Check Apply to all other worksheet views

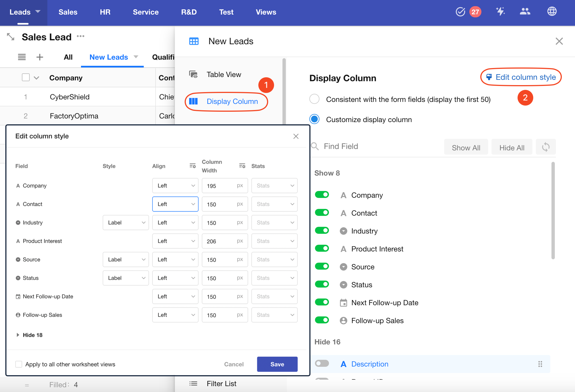19,364
